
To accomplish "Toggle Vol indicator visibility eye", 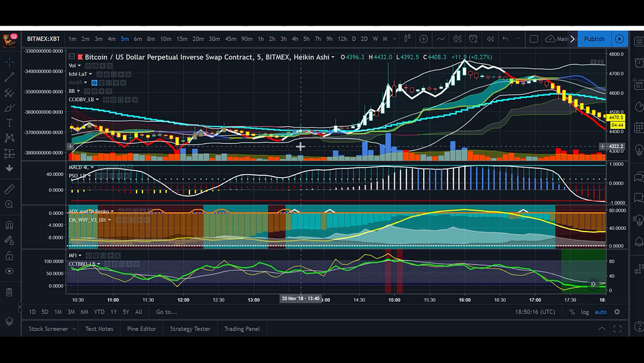I will [x=88, y=66].
